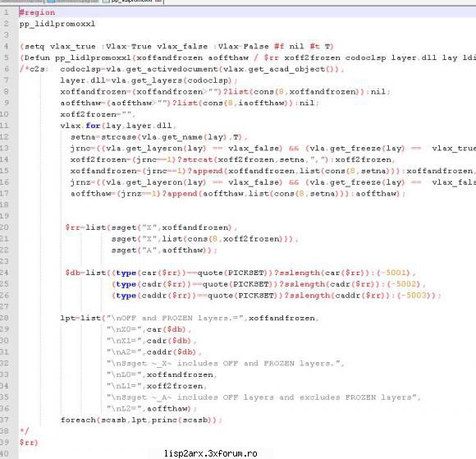Click "\nX1=",cadr($db) line
Image resolution: width=476 pixels, height=459 pixels.
pos(152,341)
